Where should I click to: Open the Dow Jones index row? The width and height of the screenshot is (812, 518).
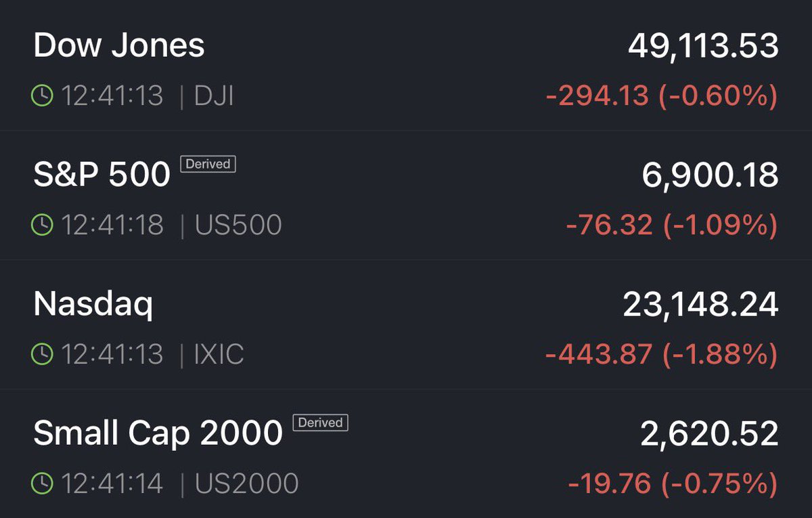click(119, 46)
